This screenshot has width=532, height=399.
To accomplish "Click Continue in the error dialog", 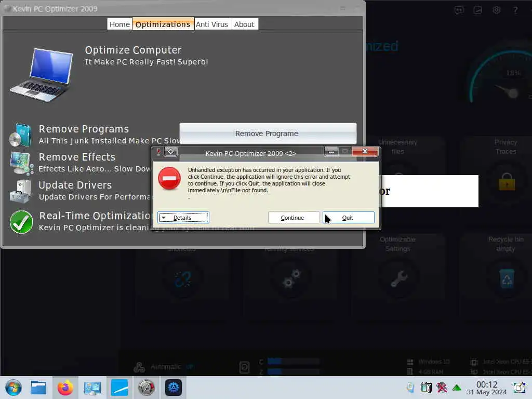I will tap(294, 218).
